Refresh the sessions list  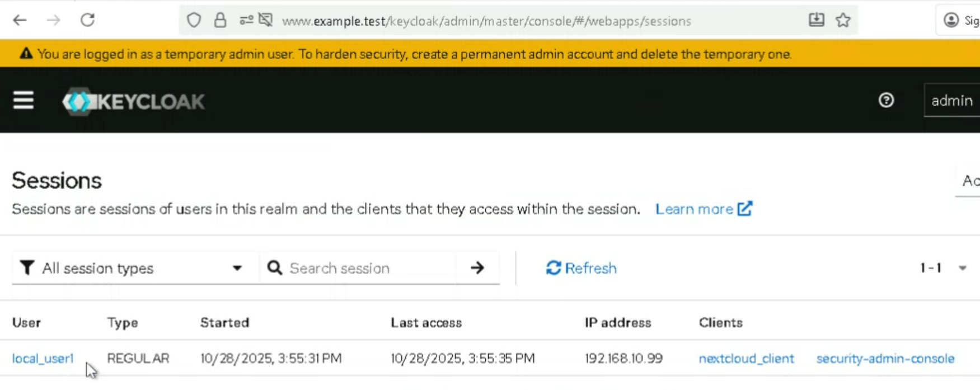582,269
